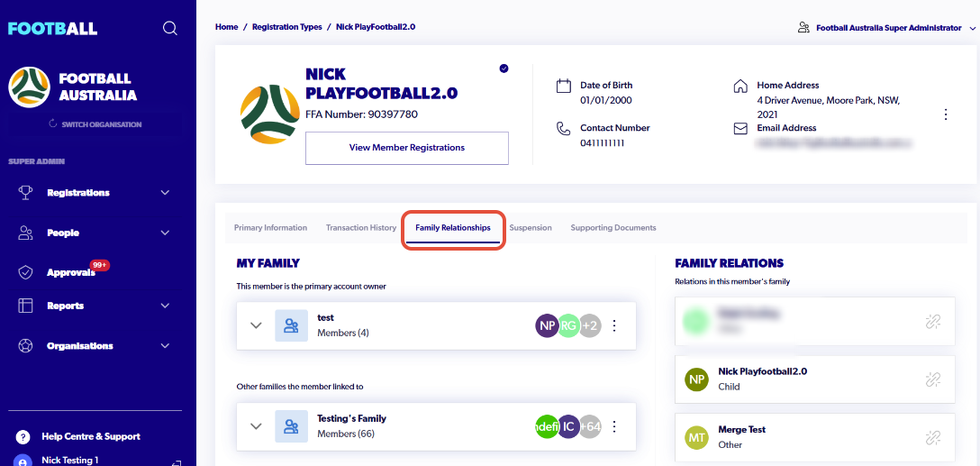980x466 pixels.
Task: Click the Help Centre question mark icon
Action: [23, 436]
